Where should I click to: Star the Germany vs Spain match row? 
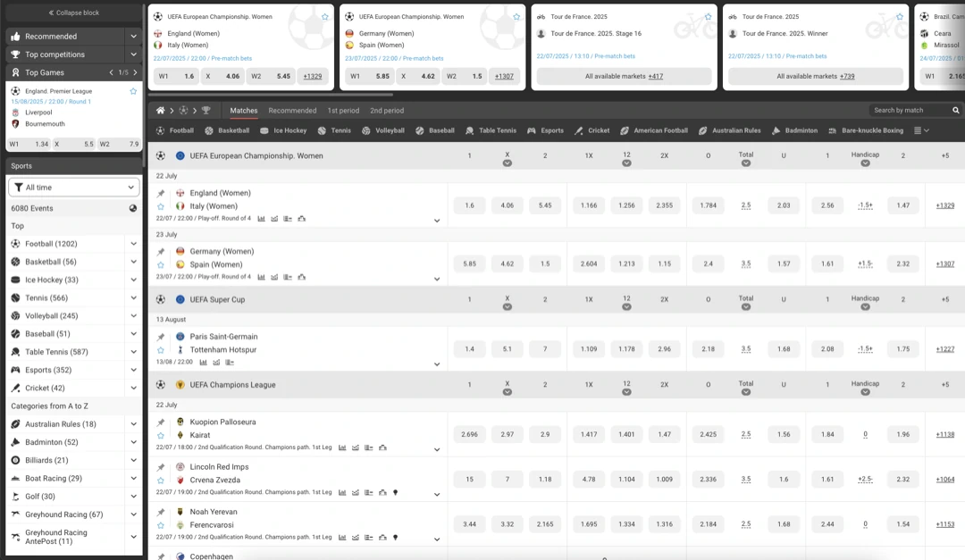[x=161, y=265]
